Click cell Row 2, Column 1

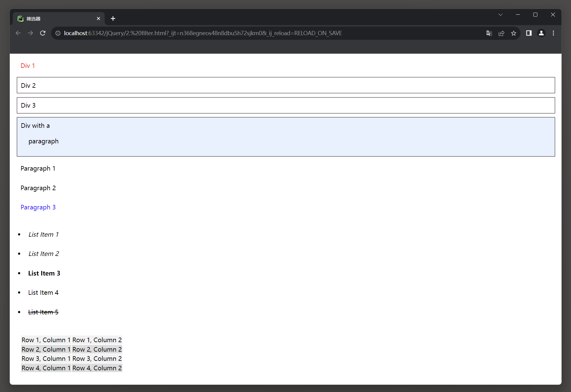point(46,349)
